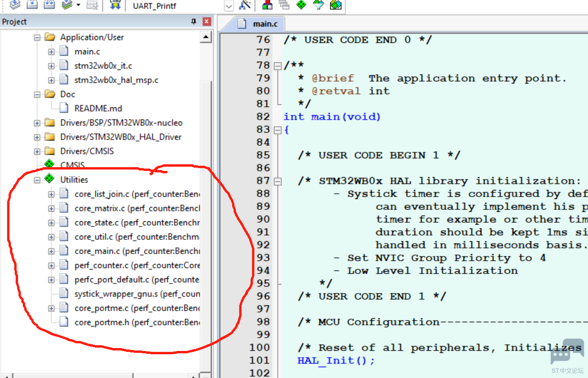Image resolution: width=588 pixels, height=378 pixels.
Task: Select README.md in Doc folder
Action: 98,108
